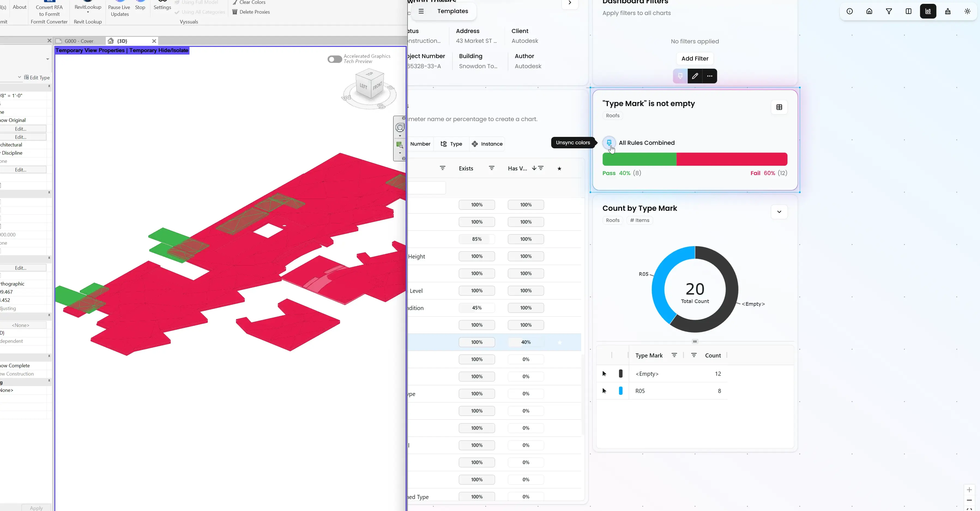This screenshot has height=511, width=980.
Task: Open the three-dots more options menu
Action: pos(710,76)
